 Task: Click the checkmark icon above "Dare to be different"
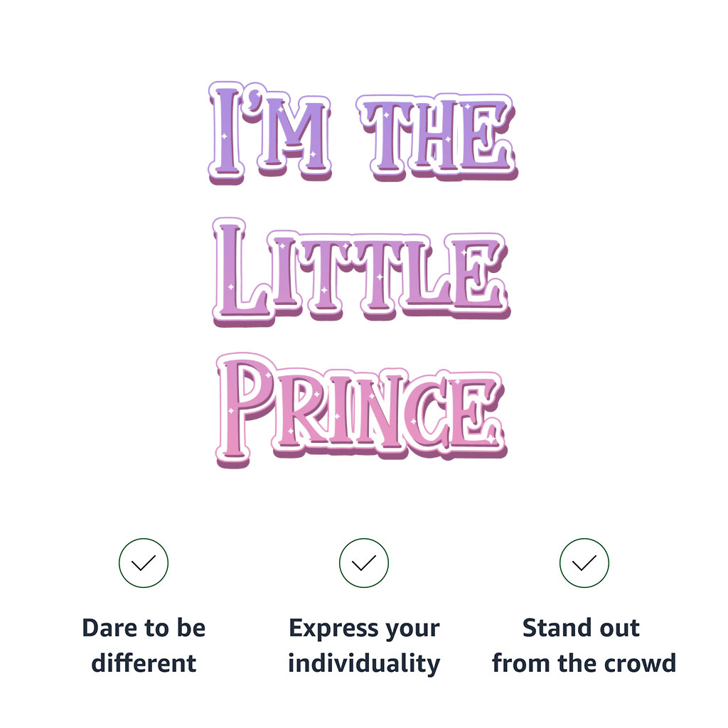(x=144, y=563)
